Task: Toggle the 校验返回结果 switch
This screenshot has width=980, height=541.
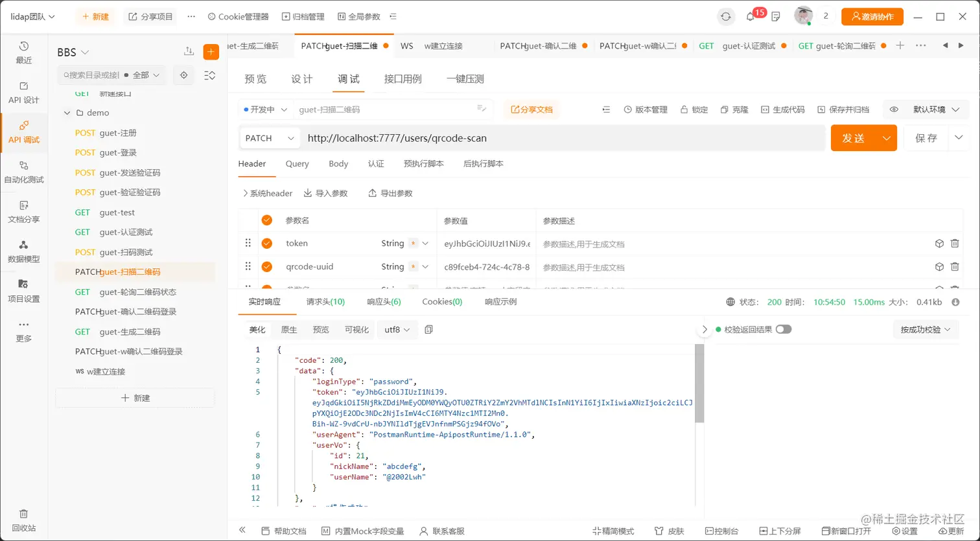Action: tap(784, 329)
